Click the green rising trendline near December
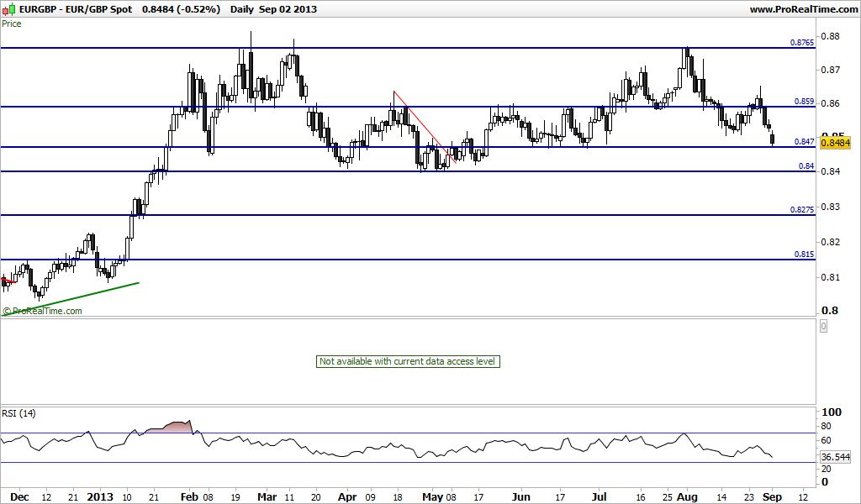 coord(71,299)
